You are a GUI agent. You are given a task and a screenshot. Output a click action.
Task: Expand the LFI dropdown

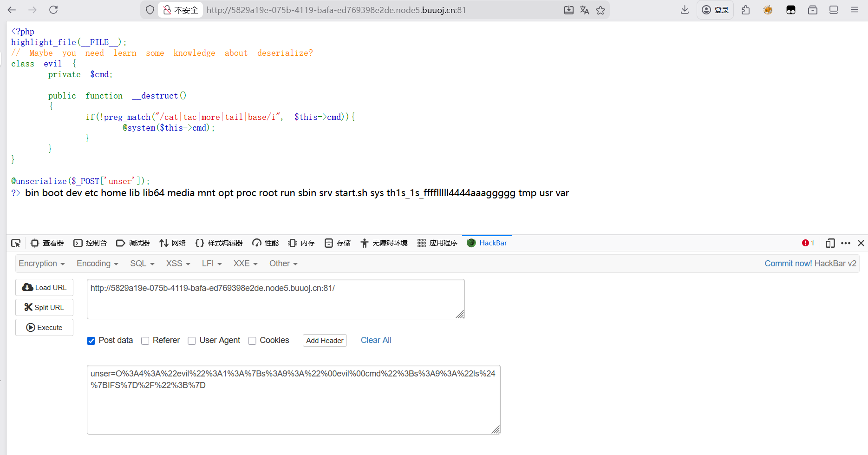[211, 264]
